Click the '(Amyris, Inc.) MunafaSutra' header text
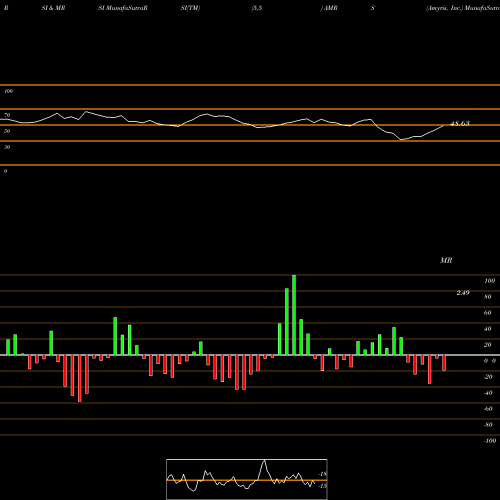This screenshot has height=500, width=500. tap(463, 8)
